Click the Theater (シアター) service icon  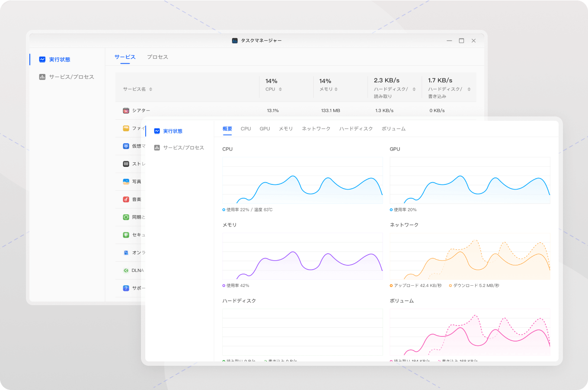click(126, 111)
